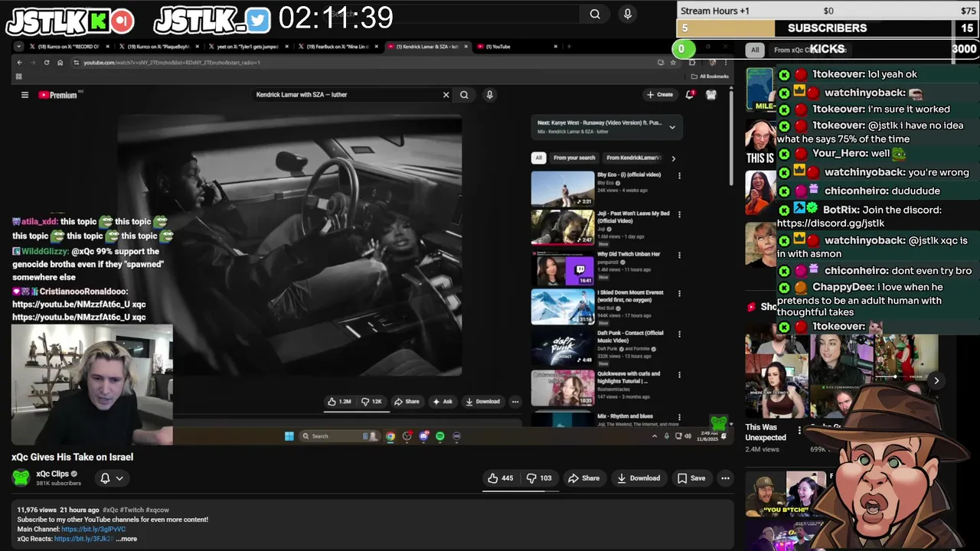Open the https://bit.ly/3glPvVC Main Channel link

click(93, 529)
